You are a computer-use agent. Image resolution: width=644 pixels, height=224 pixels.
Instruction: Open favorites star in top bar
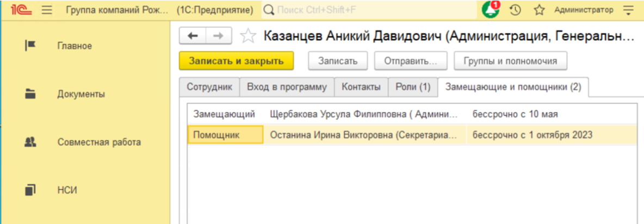(x=539, y=10)
